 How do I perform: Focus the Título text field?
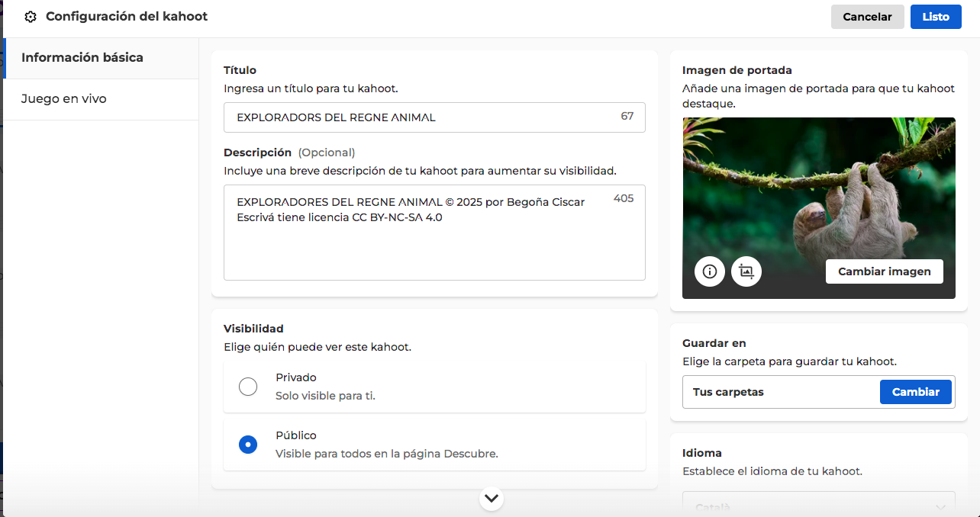pos(420,117)
